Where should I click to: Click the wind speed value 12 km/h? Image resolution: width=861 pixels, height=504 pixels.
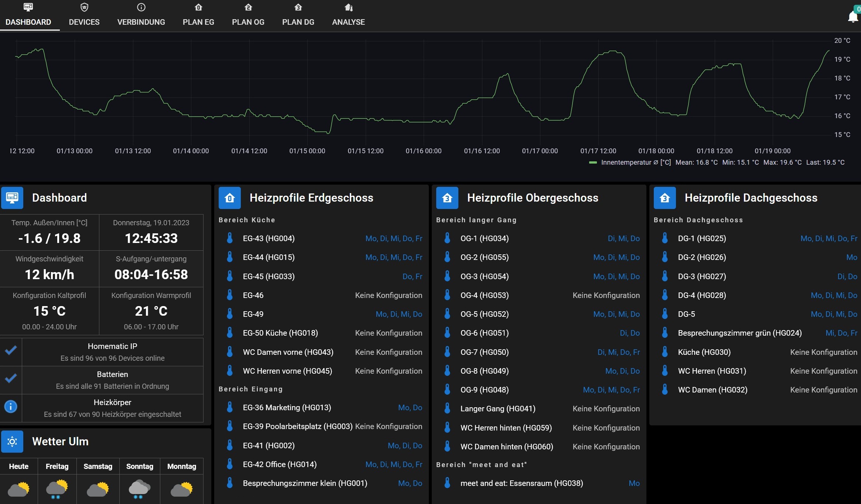pos(49,274)
